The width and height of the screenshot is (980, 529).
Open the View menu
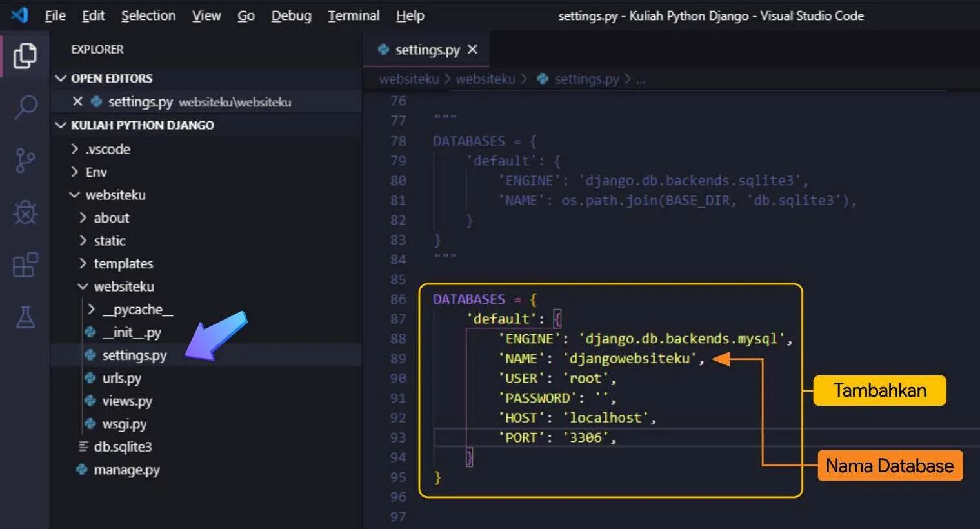[206, 15]
